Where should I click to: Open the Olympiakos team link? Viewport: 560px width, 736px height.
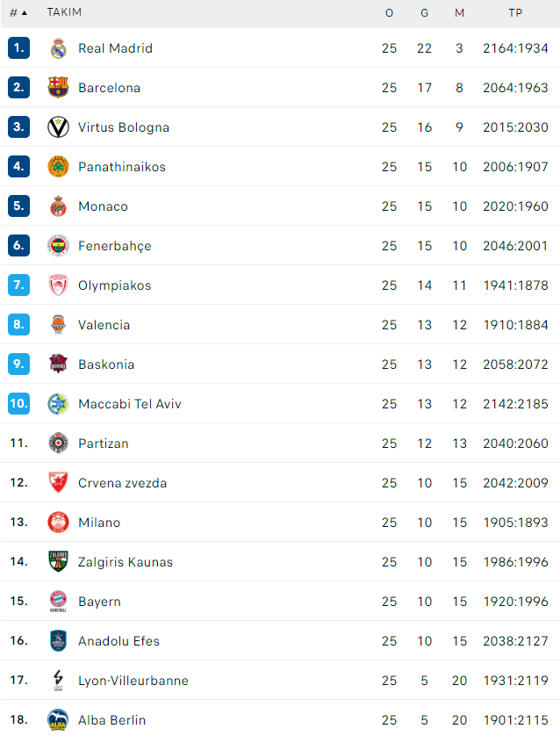click(115, 285)
